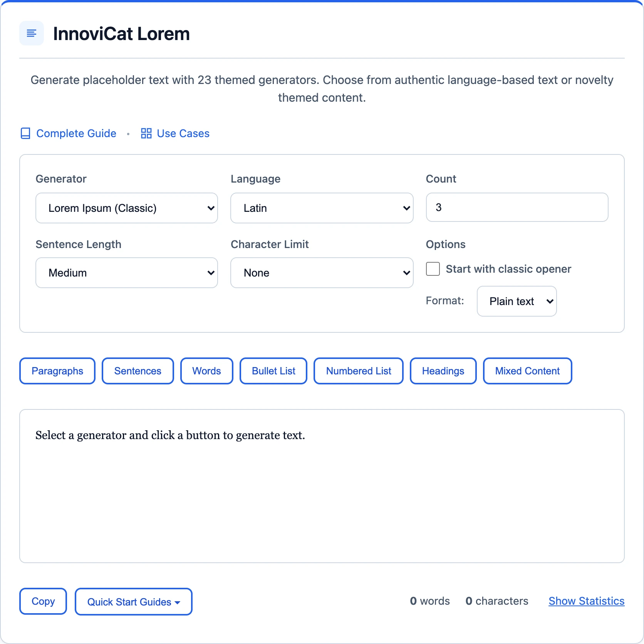The height and width of the screenshot is (644, 644).
Task: Generate text with the Paragraphs button
Action: coord(57,371)
